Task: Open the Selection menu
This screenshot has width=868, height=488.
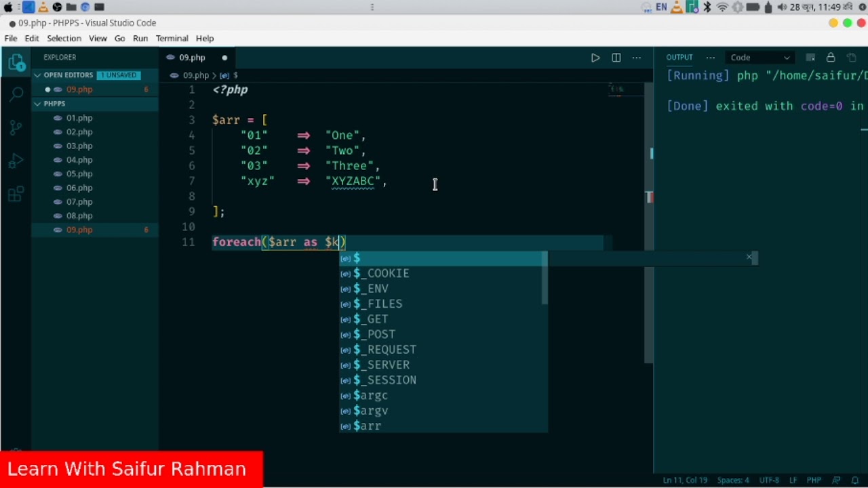Action: (x=64, y=39)
